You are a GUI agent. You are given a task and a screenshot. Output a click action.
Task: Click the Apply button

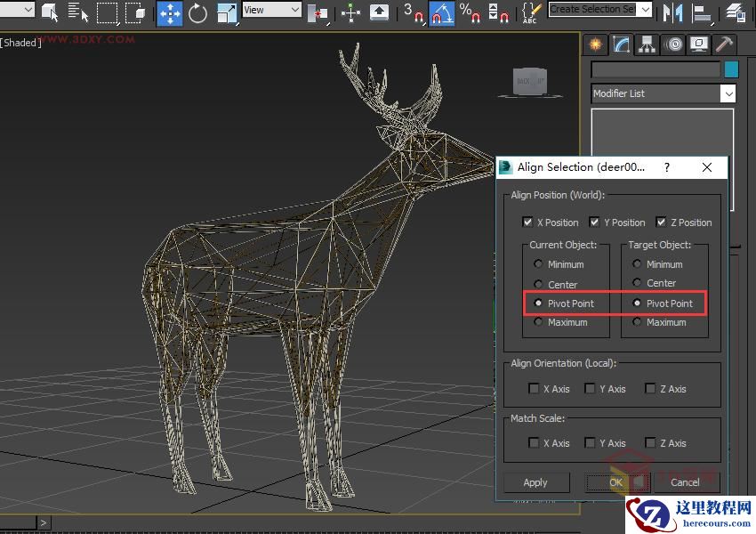point(535,482)
